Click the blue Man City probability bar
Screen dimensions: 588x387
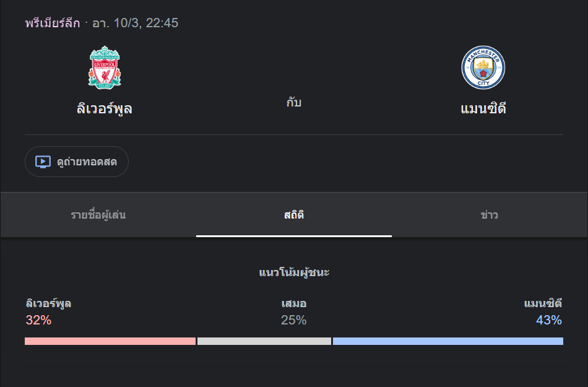click(447, 341)
